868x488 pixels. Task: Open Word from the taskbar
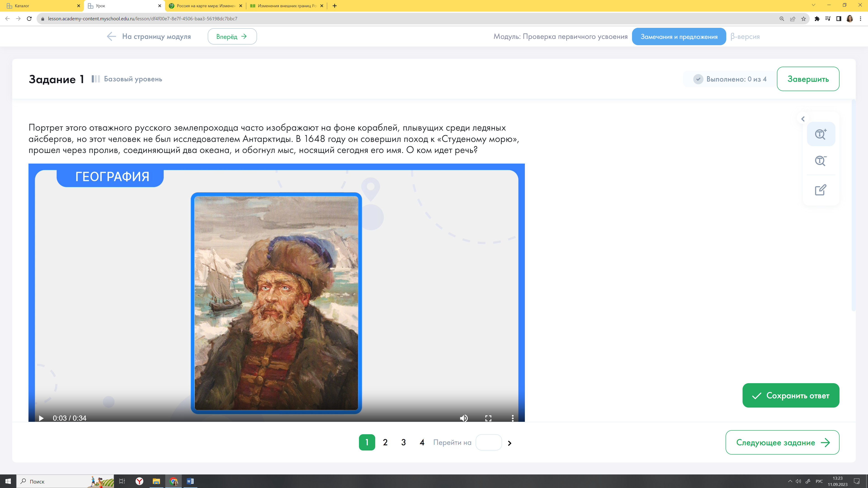190,481
